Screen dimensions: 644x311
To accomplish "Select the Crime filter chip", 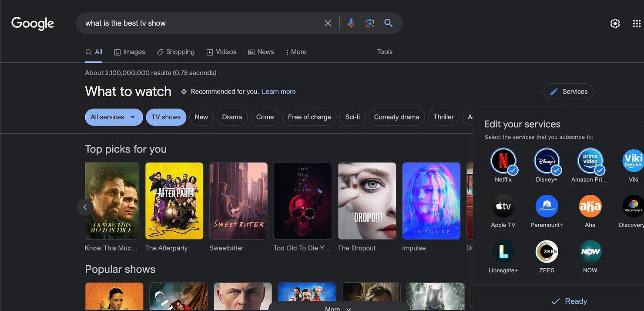I will (265, 117).
